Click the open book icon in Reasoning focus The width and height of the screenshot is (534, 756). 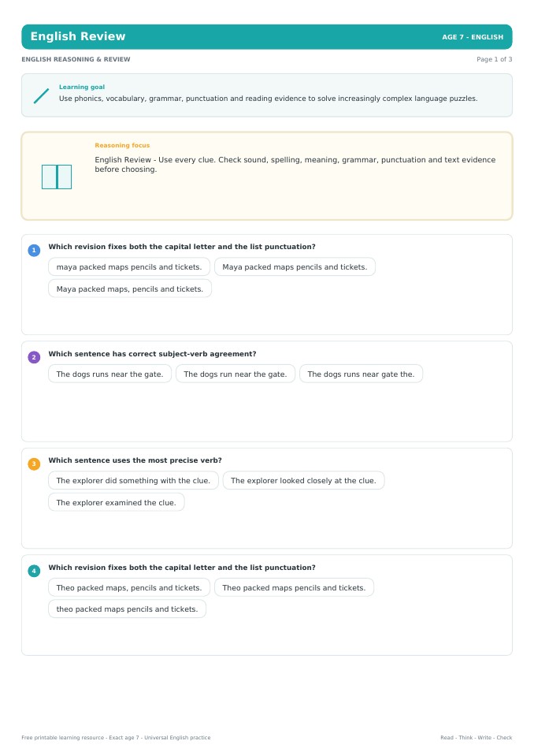point(57,177)
